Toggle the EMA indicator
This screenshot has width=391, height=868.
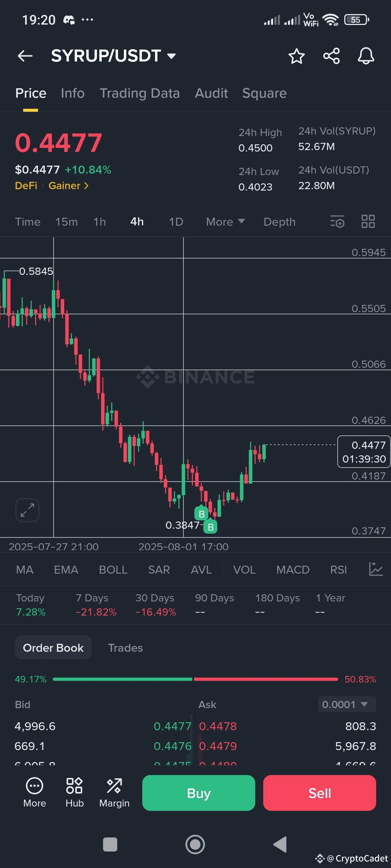tap(66, 570)
